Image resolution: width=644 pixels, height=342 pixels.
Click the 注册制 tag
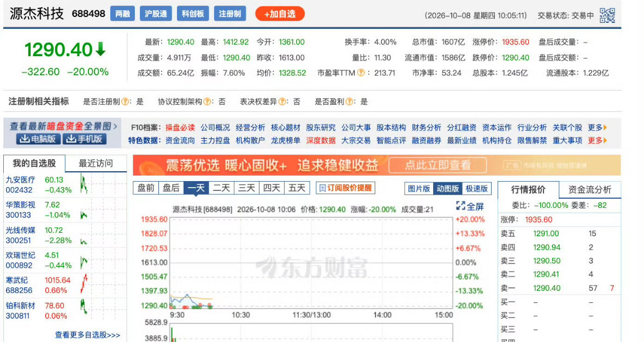tap(229, 14)
